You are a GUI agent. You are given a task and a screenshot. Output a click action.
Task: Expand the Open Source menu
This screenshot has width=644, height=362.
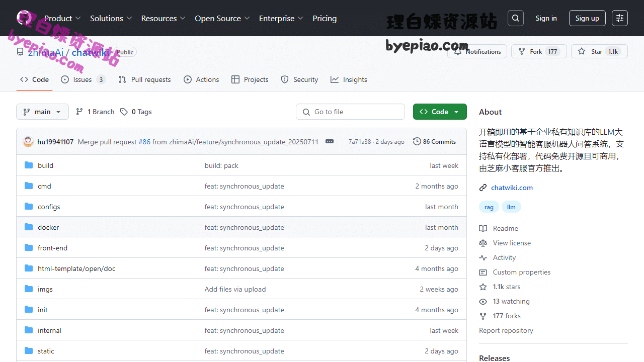[x=222, y=18]
